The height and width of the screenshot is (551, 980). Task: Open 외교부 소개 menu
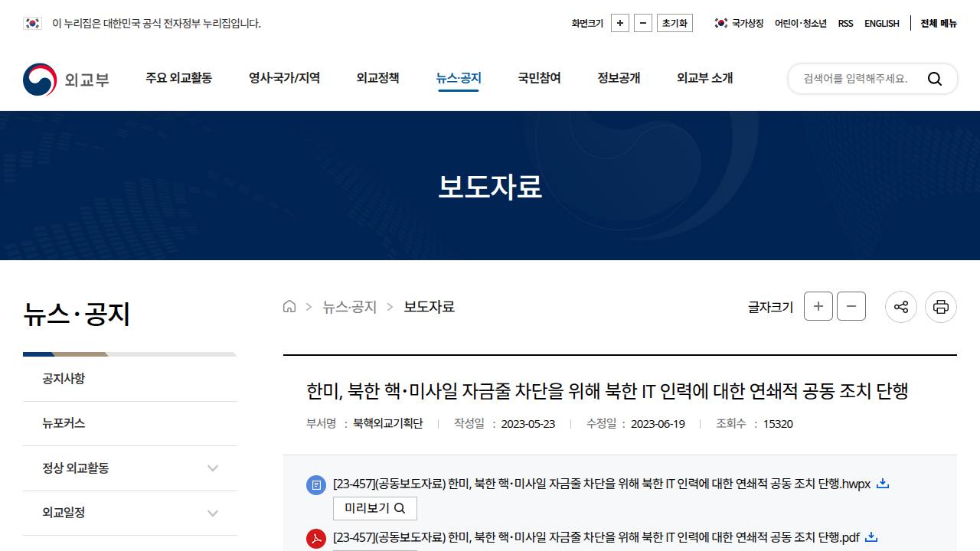704,78
